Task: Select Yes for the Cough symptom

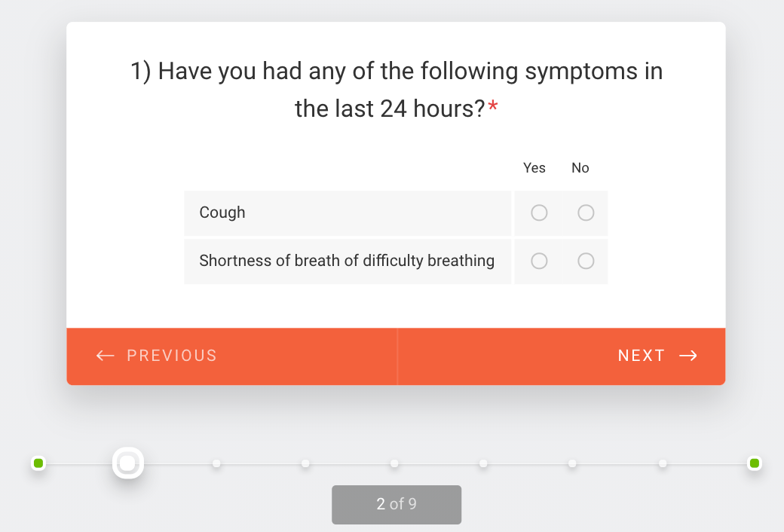Action: pos(539,213)
